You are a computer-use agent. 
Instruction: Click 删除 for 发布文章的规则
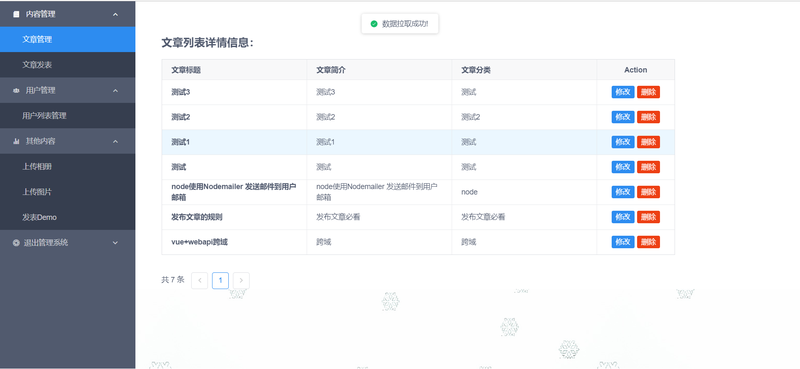coord(648,217)
